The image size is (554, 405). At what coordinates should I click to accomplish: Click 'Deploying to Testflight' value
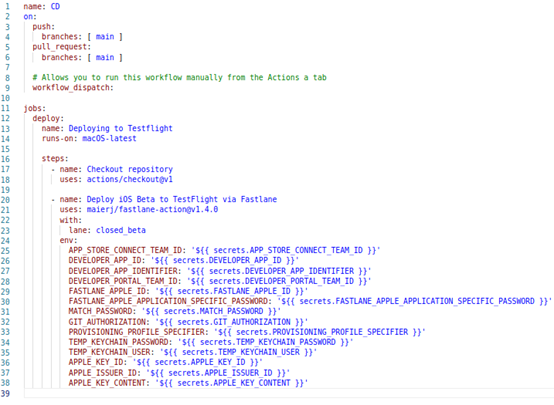coord(120,128)
